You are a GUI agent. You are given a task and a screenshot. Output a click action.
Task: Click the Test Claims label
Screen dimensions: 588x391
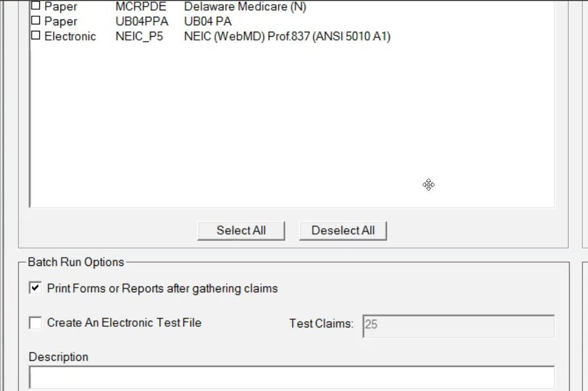point(321,324)
